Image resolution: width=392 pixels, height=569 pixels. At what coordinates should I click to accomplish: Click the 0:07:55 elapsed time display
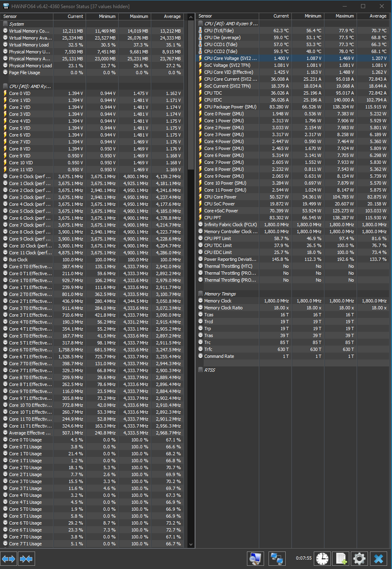[x=304, y=558]
